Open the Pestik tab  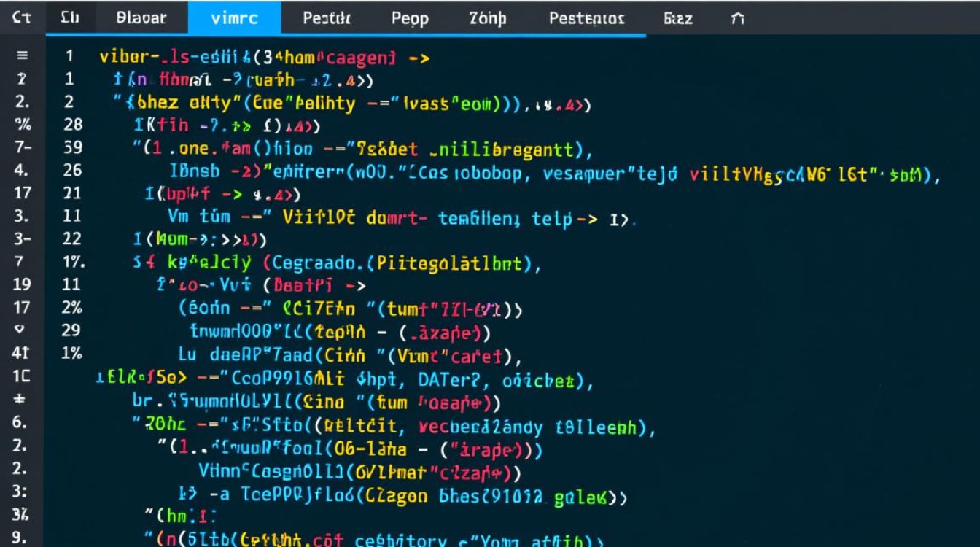point(327,18)
